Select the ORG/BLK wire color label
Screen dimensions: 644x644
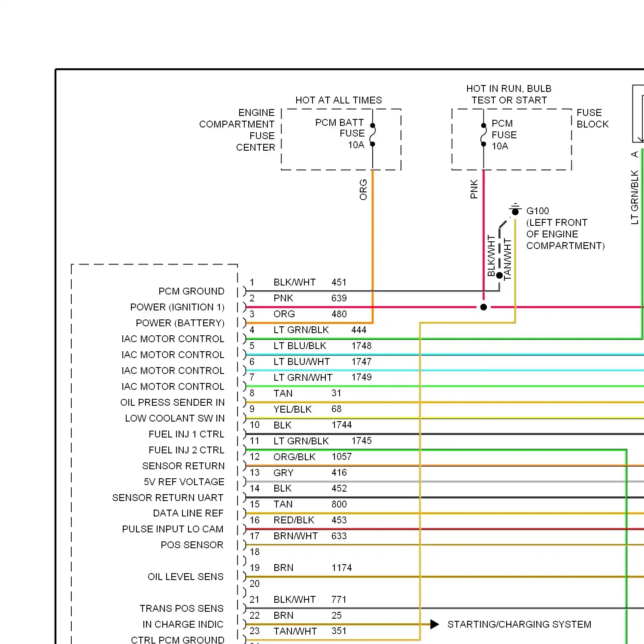coord(294,457)
